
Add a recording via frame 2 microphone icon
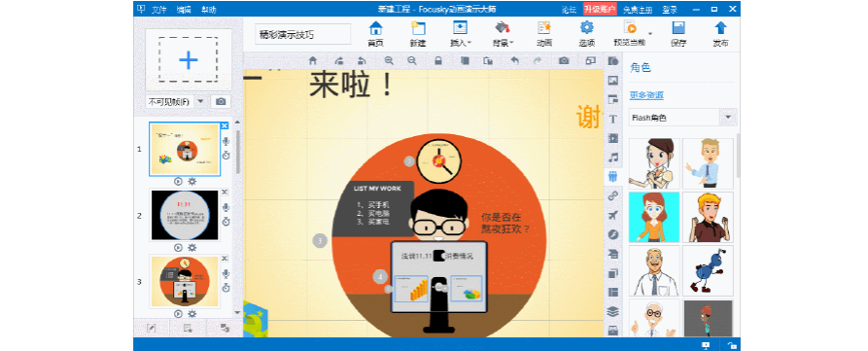pyautogui.click(x=226, y=208)
